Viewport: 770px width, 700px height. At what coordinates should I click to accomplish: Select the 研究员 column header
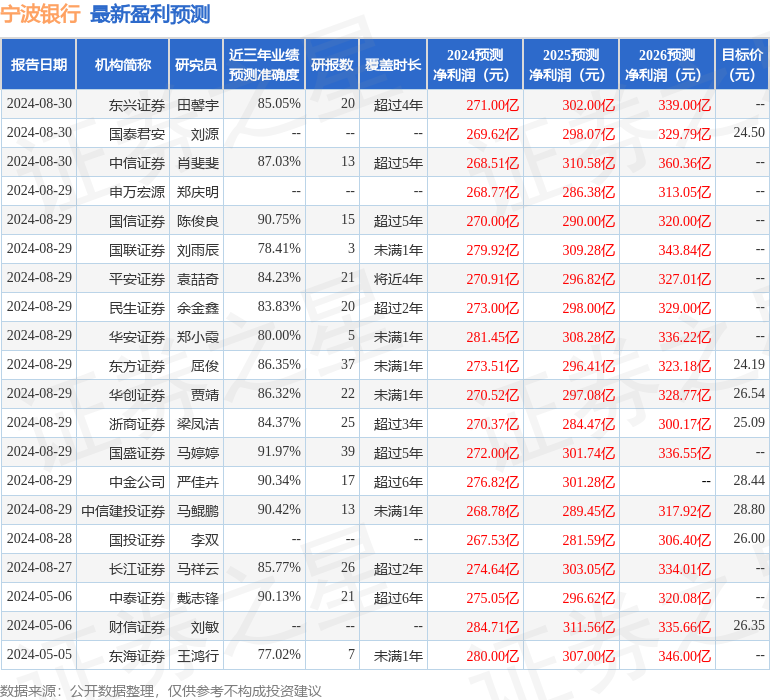(x=196, y=64)
